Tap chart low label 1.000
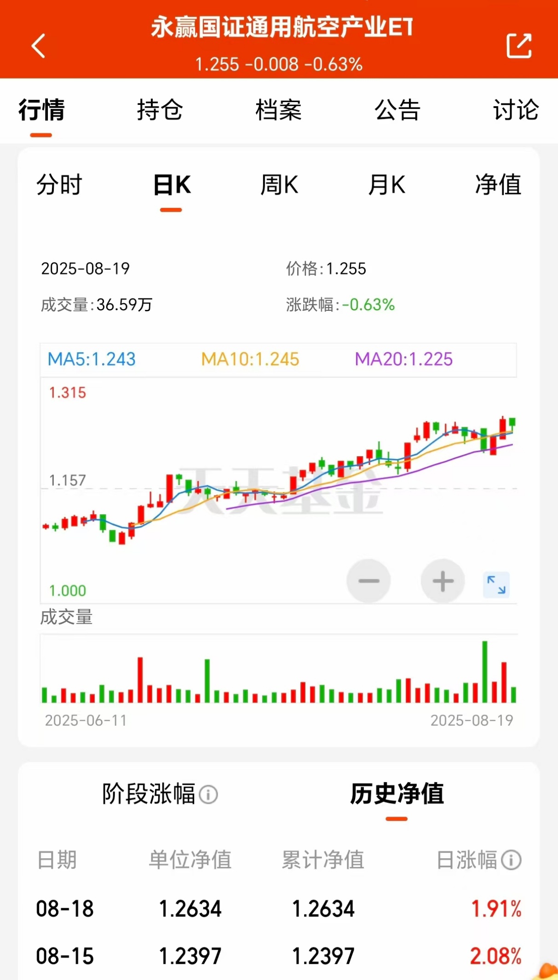This screenshot has height=980, width=558. [68, 590]
